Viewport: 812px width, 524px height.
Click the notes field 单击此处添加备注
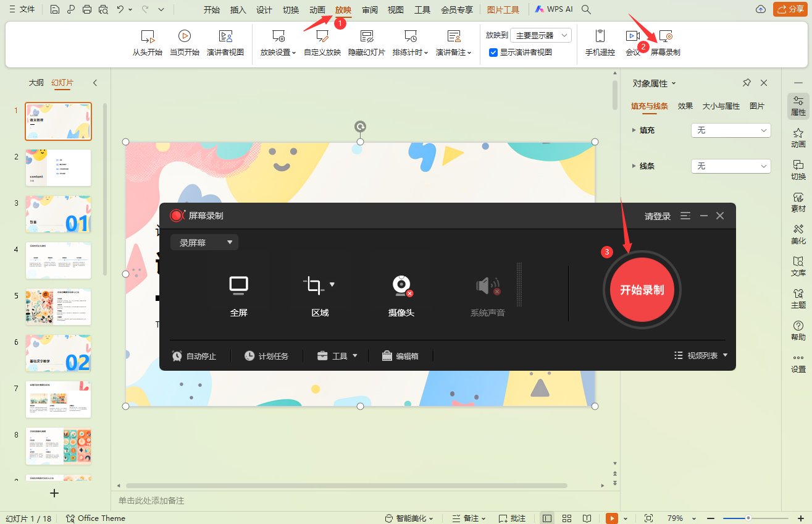[366, 501]
